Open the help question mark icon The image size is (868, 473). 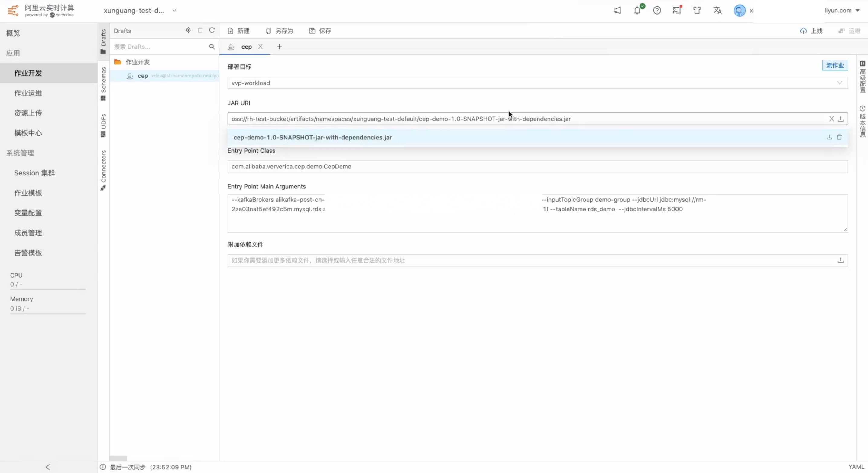click(x=657, y=11)
